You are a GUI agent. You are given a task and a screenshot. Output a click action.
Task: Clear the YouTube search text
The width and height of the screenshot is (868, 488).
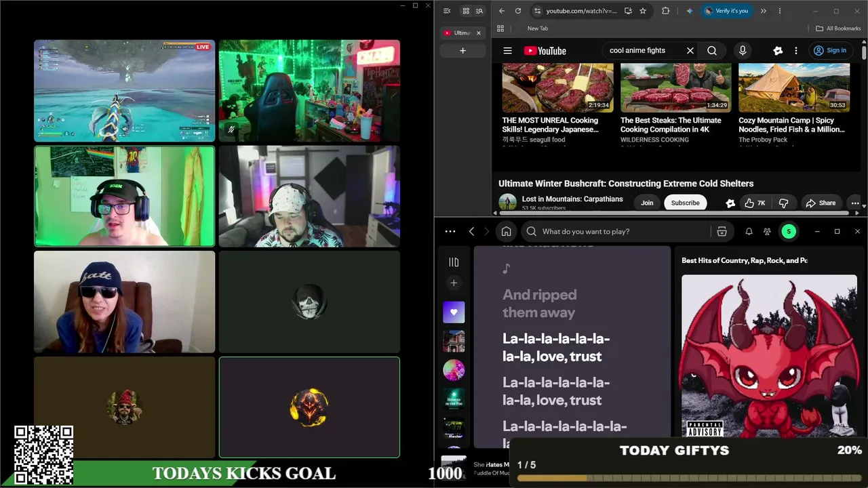click(x=690, y=50)
